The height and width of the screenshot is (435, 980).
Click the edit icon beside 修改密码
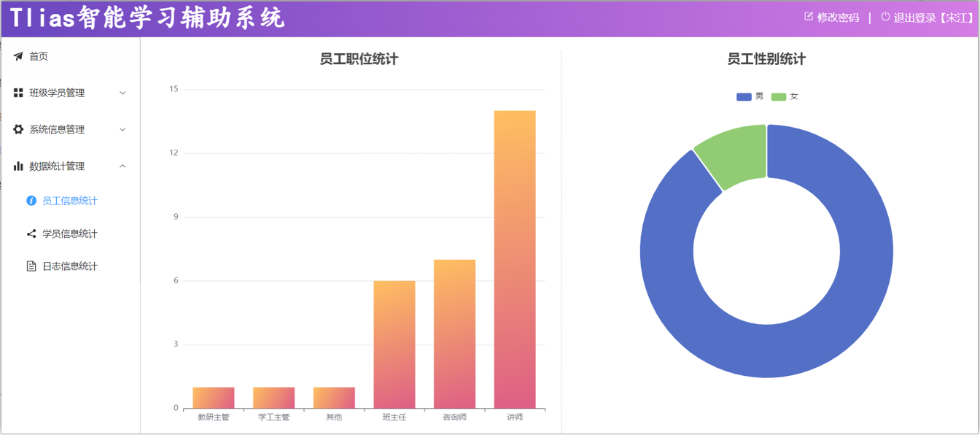coord(809,16)
